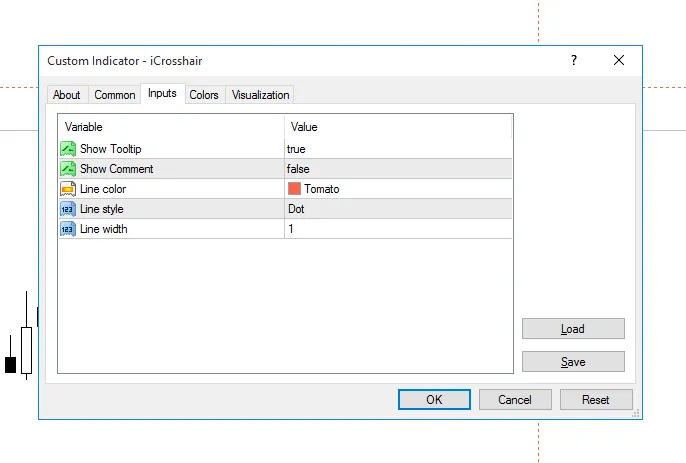Image resolution: width=686 pixels, height=463 pixels.
Task: Click the Show Comment boolean icon
Action: pyautogui.click(x=68, y=169)
